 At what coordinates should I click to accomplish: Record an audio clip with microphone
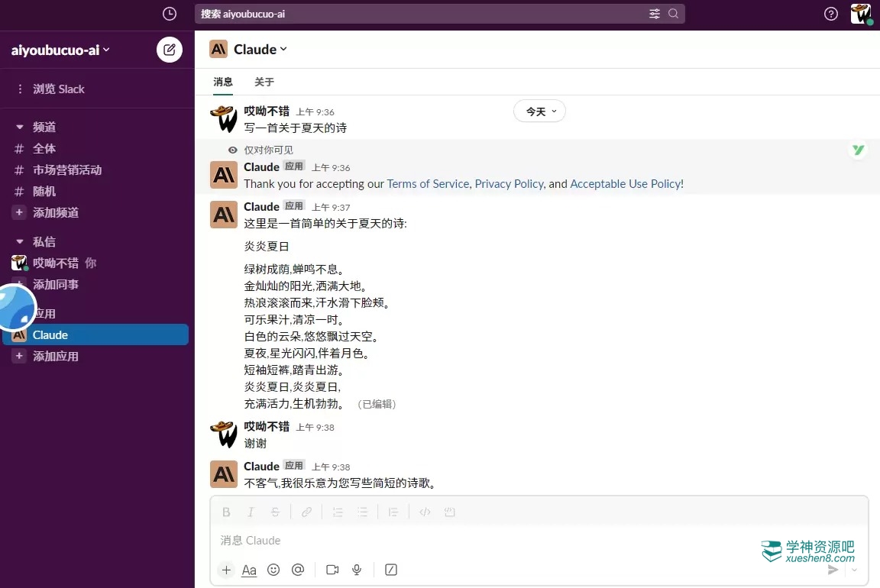(357, 570)
